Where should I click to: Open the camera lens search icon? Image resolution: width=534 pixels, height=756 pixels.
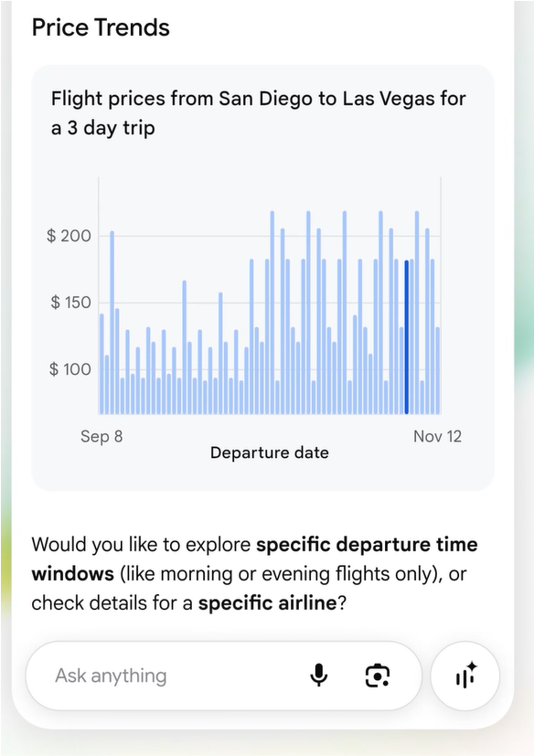coord(378,676)
